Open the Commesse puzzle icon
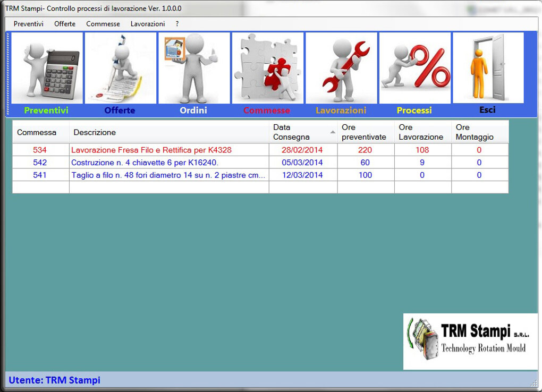Viewport: 542px width, 392px height. pos(268,68)
